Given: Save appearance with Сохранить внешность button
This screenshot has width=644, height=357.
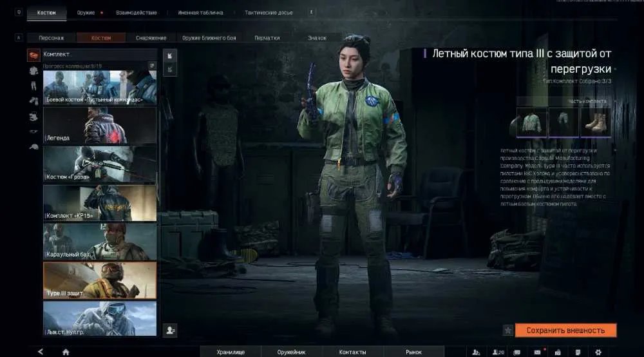Looking at the screenshot, I should (x=565, y=331).
